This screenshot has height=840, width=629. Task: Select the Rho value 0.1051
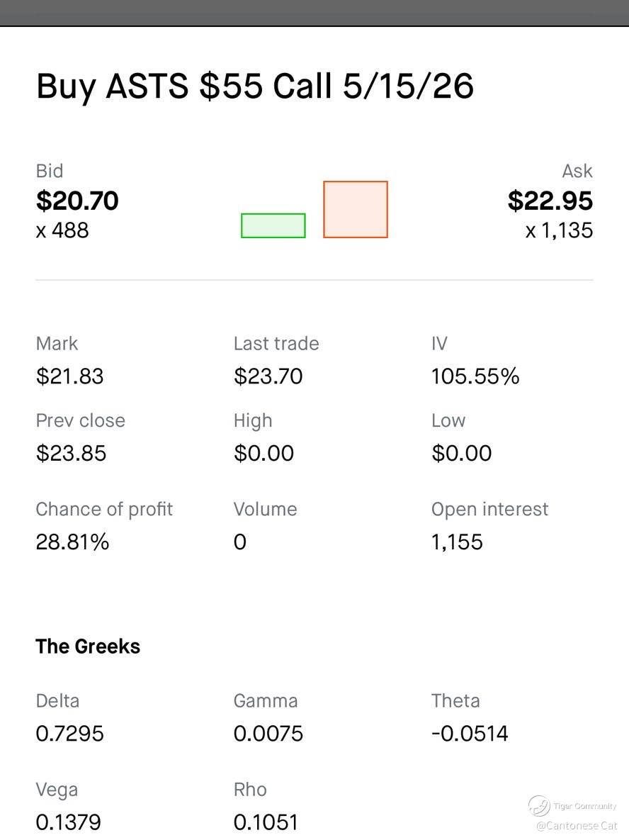tap(266, 822)
